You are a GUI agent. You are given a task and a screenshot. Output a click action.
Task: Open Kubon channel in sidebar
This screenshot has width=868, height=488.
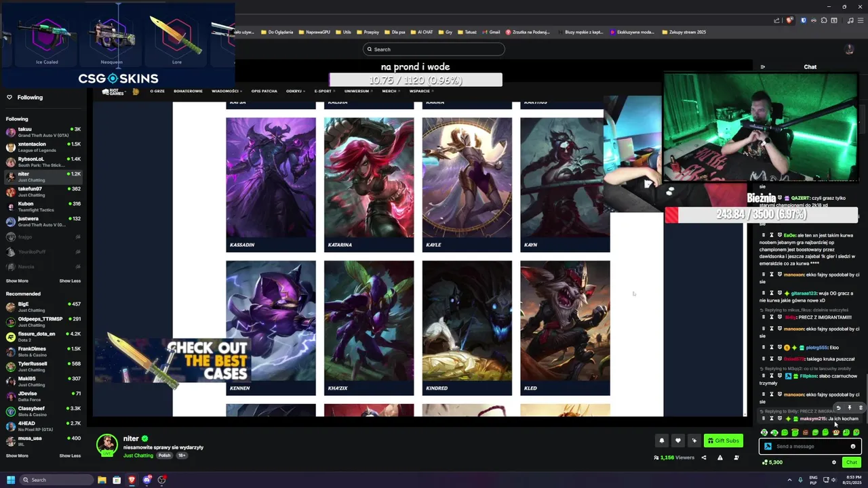pyautogui.click(x=43, y=206)
